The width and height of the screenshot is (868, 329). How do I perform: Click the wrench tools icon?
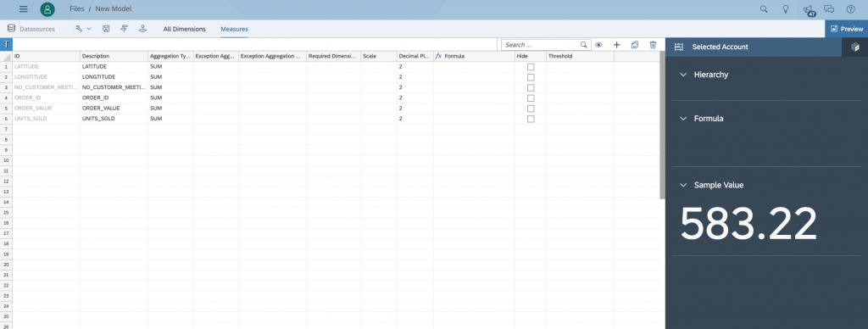79,29
